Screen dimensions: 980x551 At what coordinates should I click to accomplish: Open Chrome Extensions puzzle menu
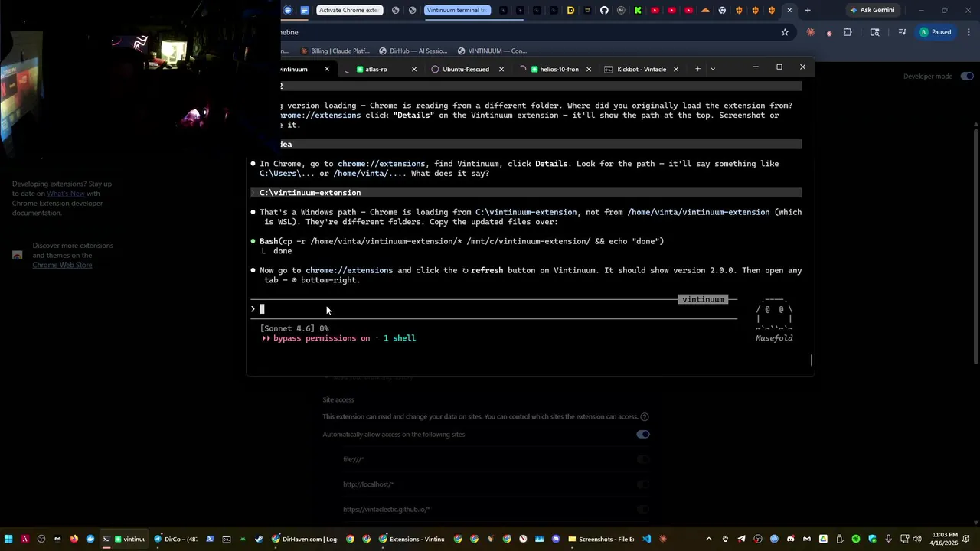(848, 32)
